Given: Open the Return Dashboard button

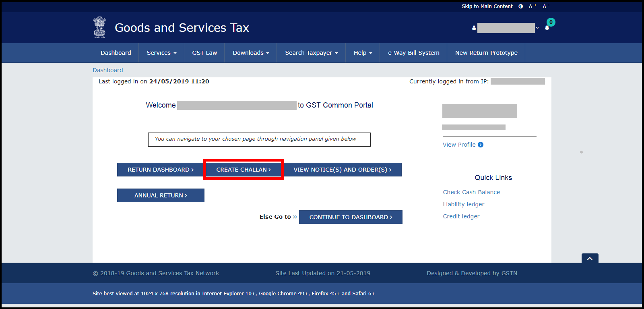Looking at the screenshot, I should pyautogui.click(x=161, y=170).
